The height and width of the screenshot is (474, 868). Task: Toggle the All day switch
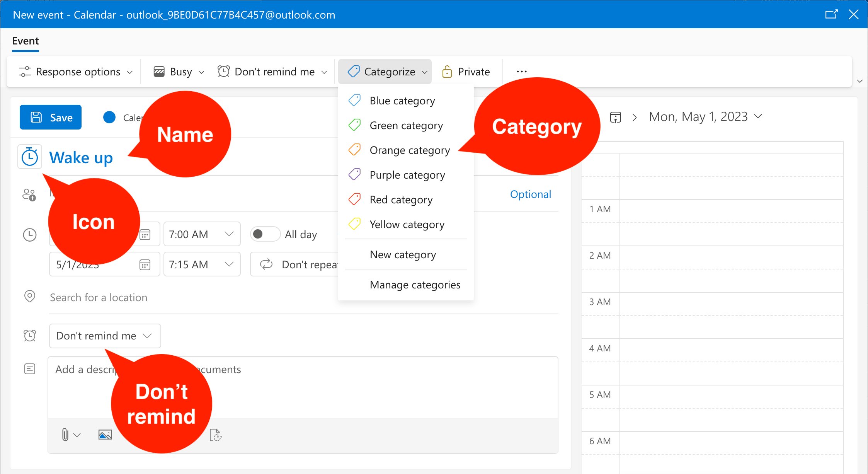point(265,234)
